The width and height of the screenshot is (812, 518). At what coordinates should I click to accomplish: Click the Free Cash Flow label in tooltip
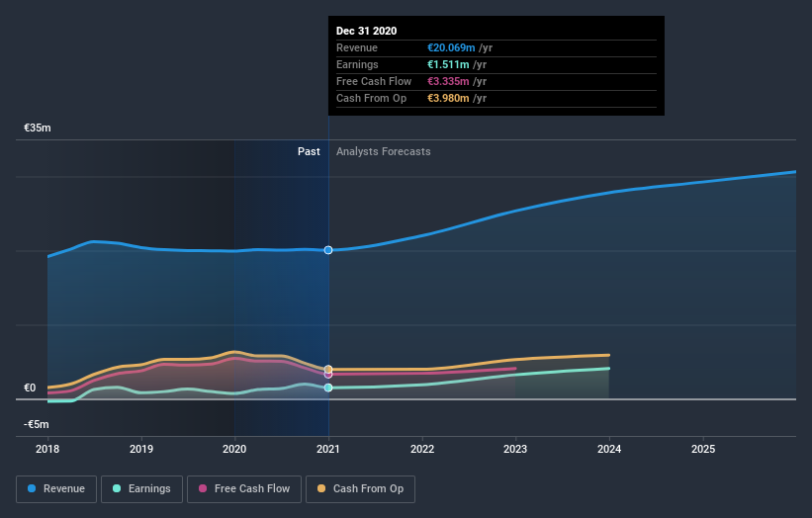click(x=374, y=81)
